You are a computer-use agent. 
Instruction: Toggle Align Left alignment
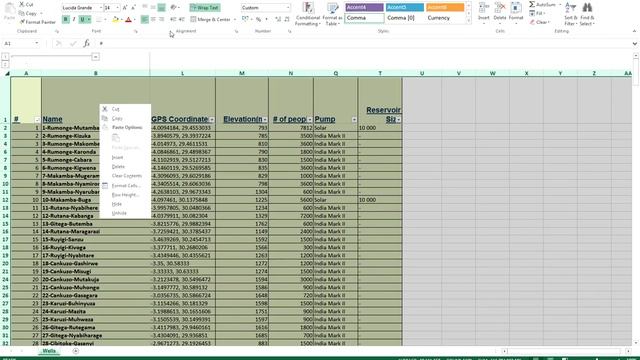point(145,19)
